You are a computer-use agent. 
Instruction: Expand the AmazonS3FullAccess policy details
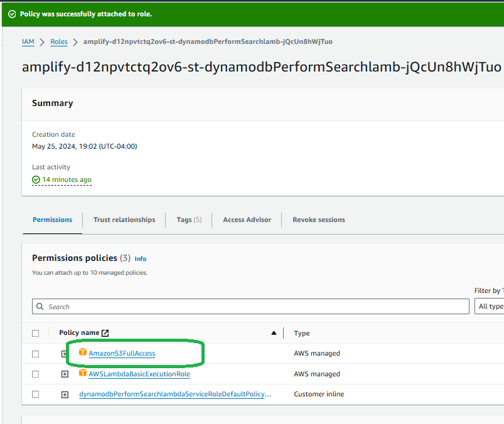[x=65, y=354]
